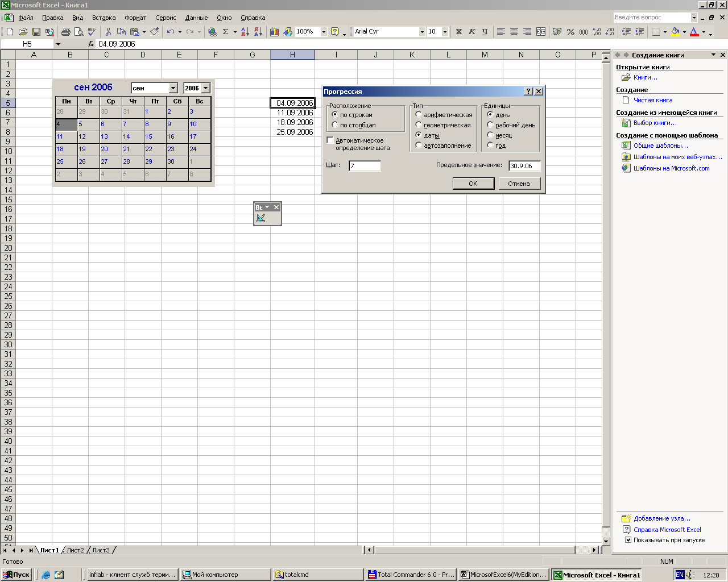Image resolution: width=728 pixels, height=582 pixels.
Task: Click the 'Чистая книга' link
Action: (653, 100)
